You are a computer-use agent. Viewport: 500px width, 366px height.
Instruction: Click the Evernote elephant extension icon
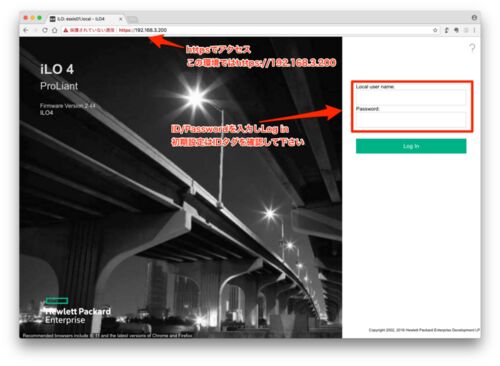point(456,30)
